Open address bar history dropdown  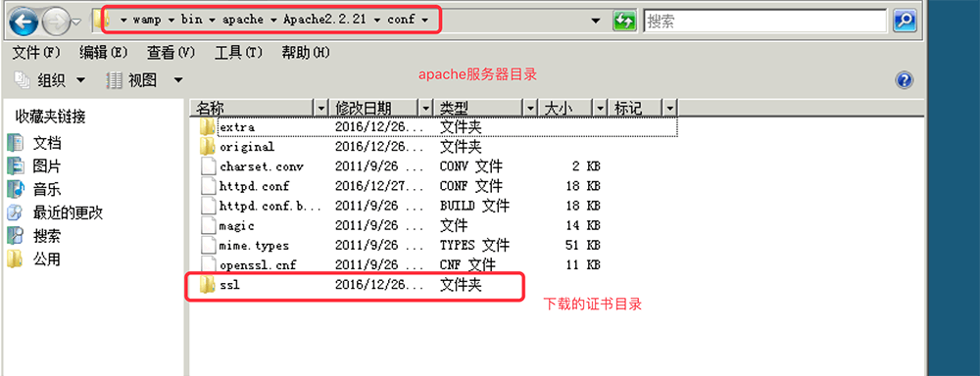coord(596,21)
